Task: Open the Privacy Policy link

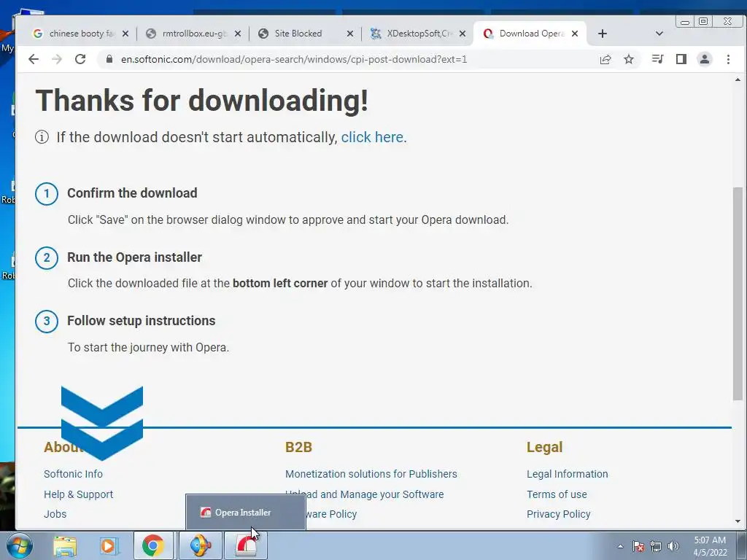Action: (x=558, y=514)
